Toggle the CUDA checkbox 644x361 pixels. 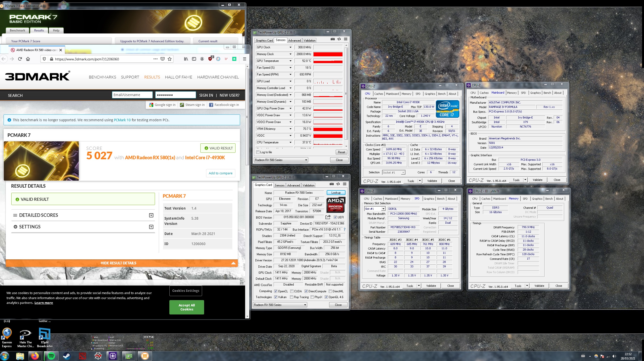292,291
